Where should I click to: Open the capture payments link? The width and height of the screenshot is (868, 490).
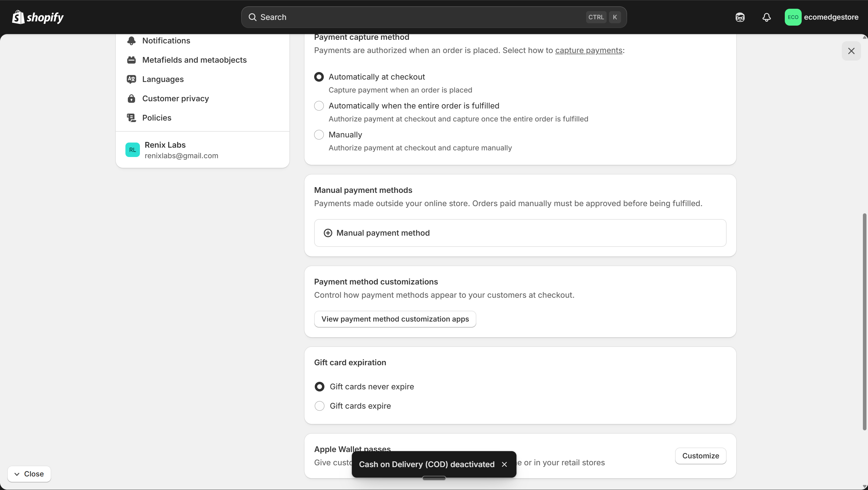(x=589, y=51)
